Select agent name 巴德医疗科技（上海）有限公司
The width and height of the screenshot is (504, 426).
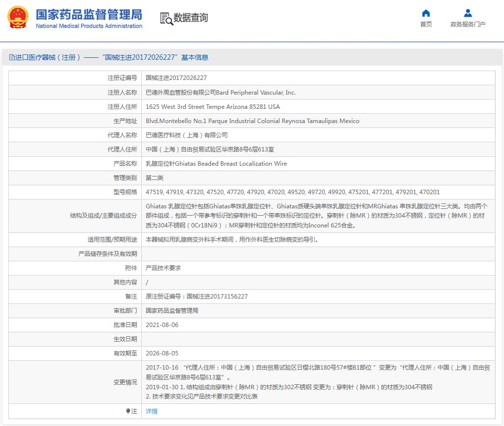pos(186,135)
